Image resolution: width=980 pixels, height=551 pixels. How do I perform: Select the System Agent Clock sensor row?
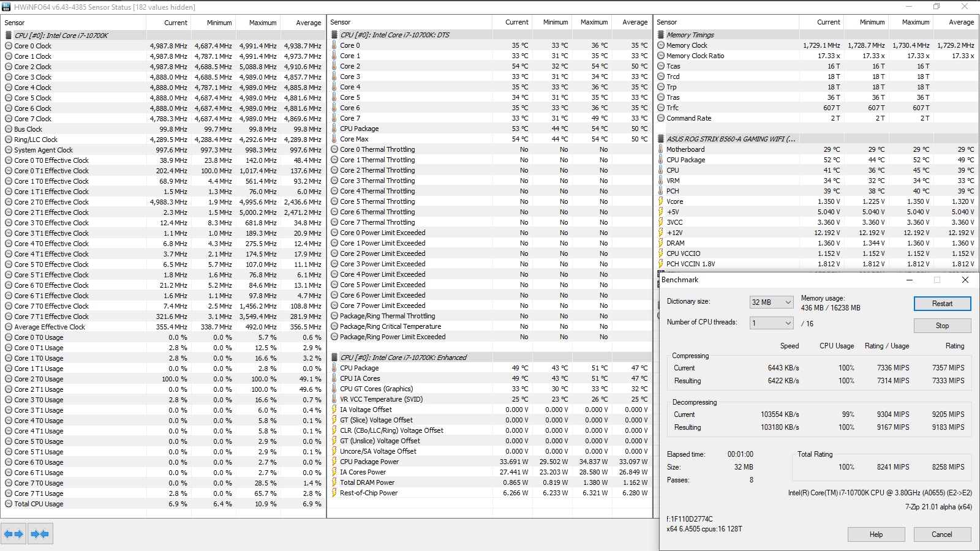[163, 150]
